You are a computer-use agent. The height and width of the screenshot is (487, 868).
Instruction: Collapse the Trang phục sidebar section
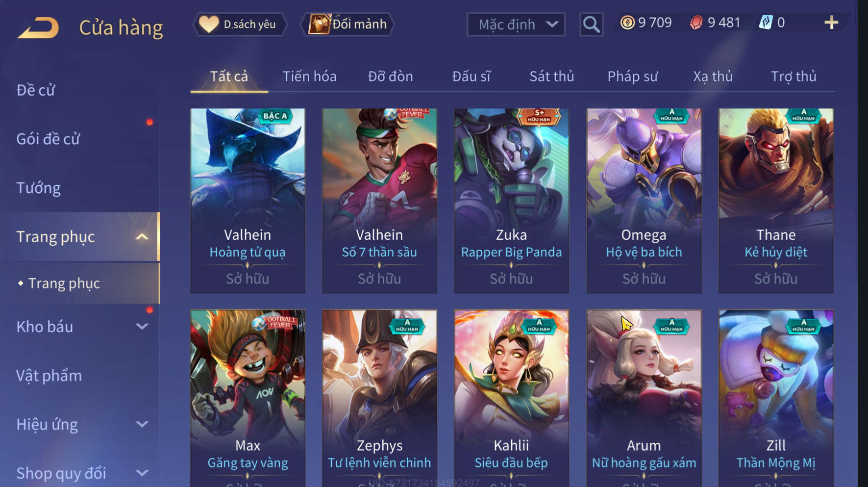point(142,237)
